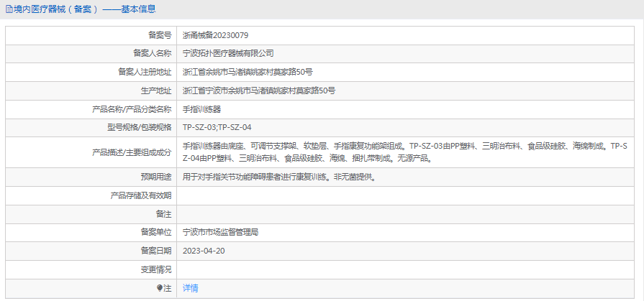Select product name 手指训练器
Viewport: 644px width, 301px height.
tap(202, 109)
